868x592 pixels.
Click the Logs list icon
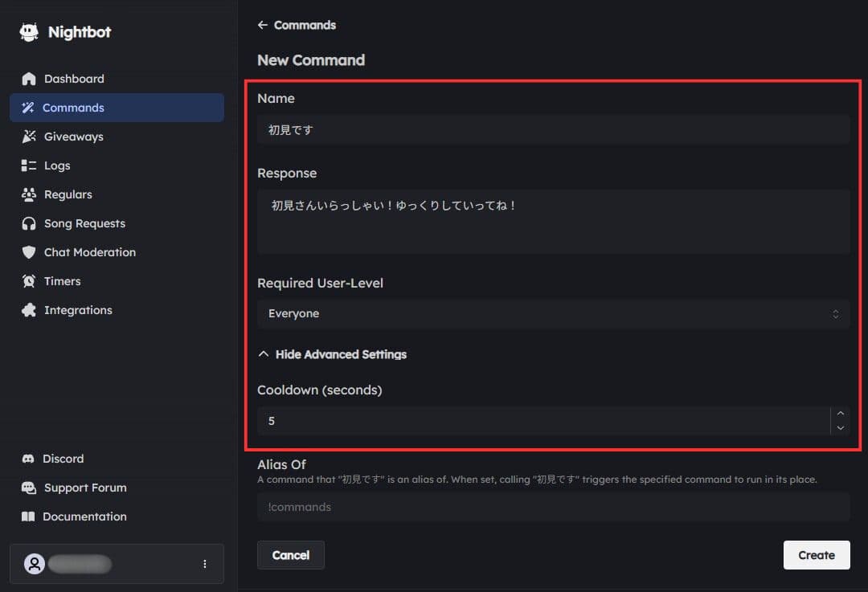coord(29,165)
